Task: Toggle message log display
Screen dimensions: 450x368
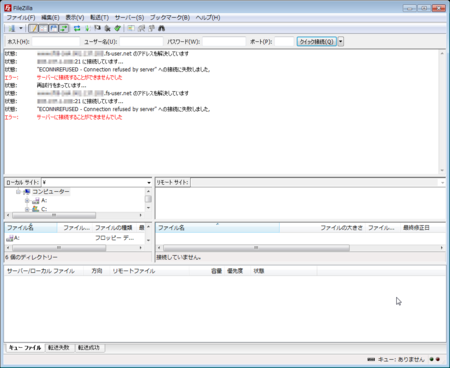Action: coord(33,28)
